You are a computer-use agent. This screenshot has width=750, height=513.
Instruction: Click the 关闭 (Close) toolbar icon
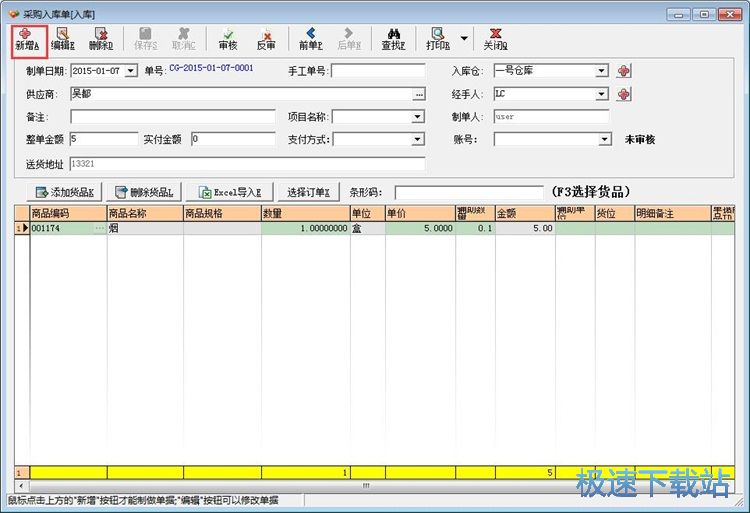pos(495,39)
